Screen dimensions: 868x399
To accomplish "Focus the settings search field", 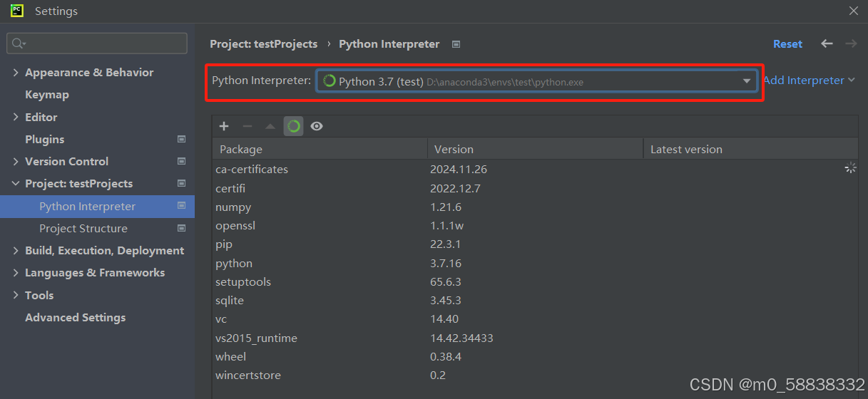I will click(x=97, y=43).
